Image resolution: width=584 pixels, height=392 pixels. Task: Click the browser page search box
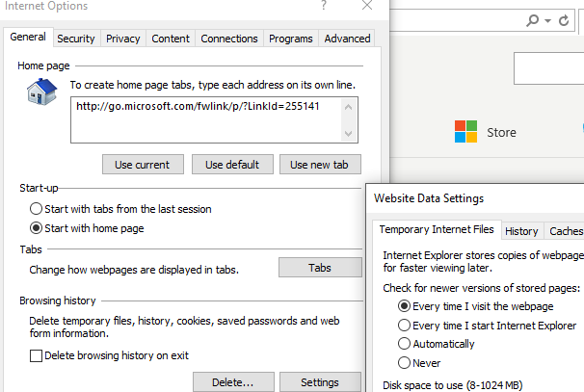coord(548,68)
